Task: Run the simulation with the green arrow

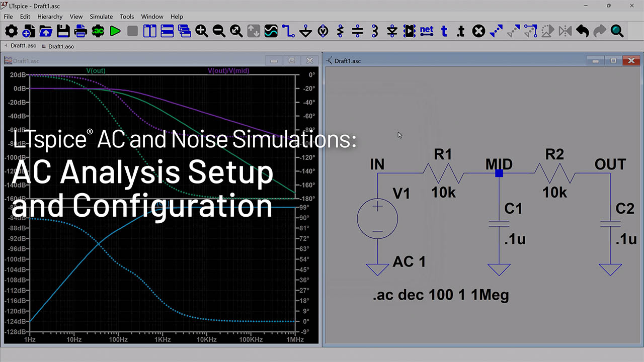Action: (x=115, y=31)
